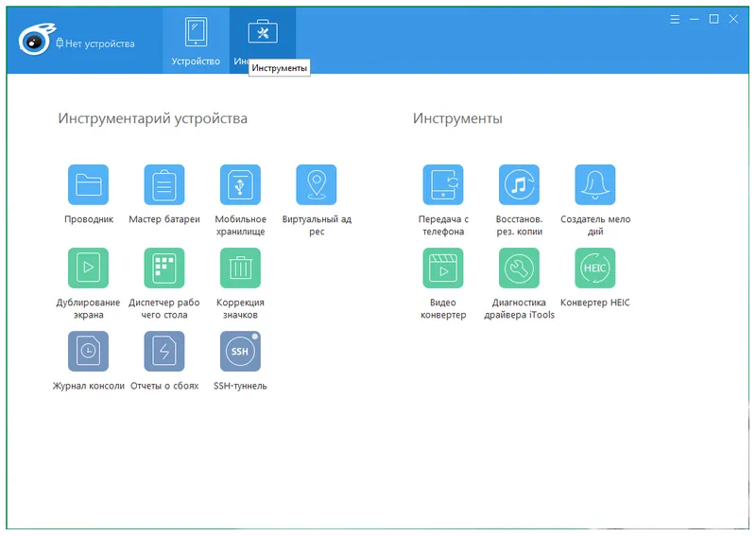Switch to the Устройство tab

pyautogui.click(x=196, y=41)
